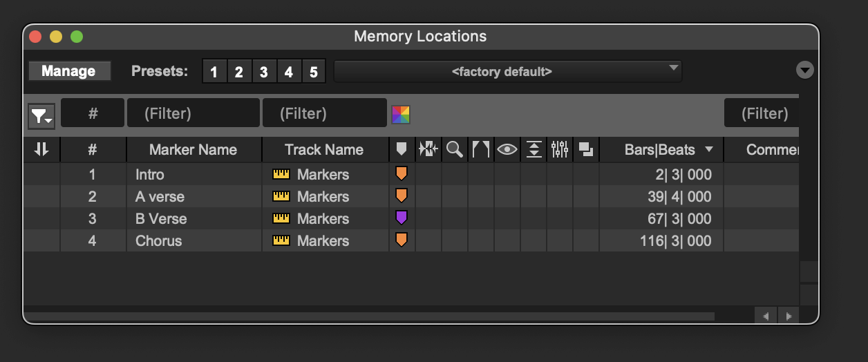
Task: Recall preset 5
Action: [x=313, y=72]
